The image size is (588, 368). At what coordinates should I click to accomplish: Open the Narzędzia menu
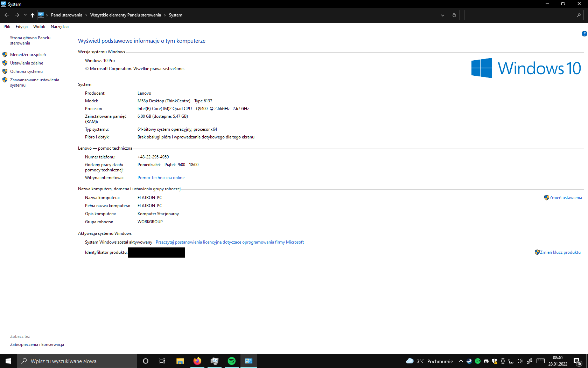click(59, 27)
